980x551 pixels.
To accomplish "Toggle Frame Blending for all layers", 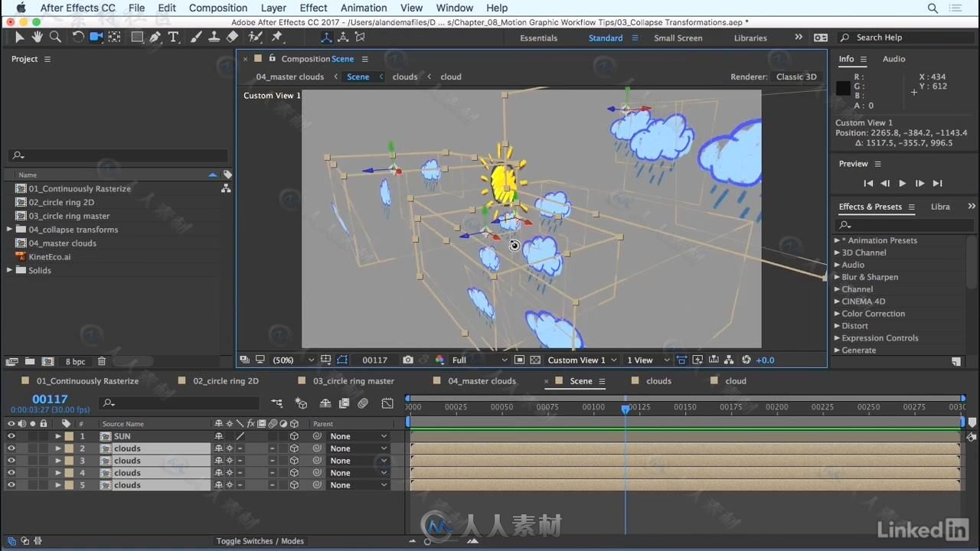I will click(345, 403).
